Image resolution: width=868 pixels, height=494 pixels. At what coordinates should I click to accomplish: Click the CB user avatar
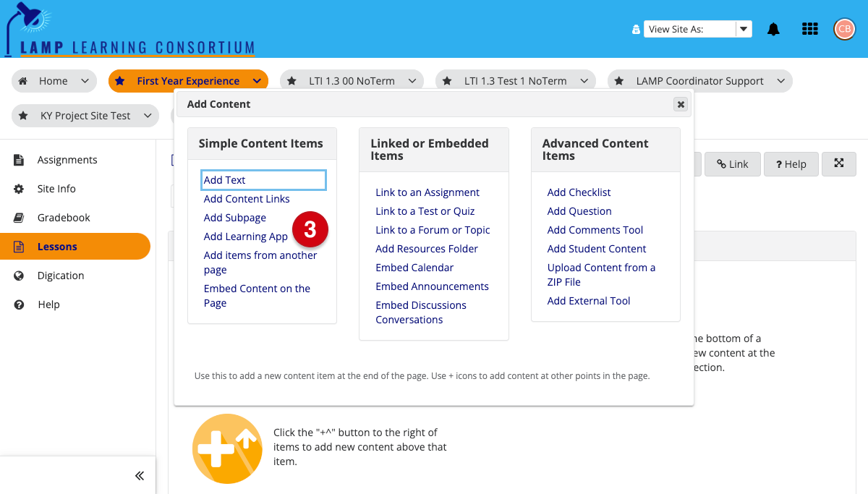click(844, 29)
